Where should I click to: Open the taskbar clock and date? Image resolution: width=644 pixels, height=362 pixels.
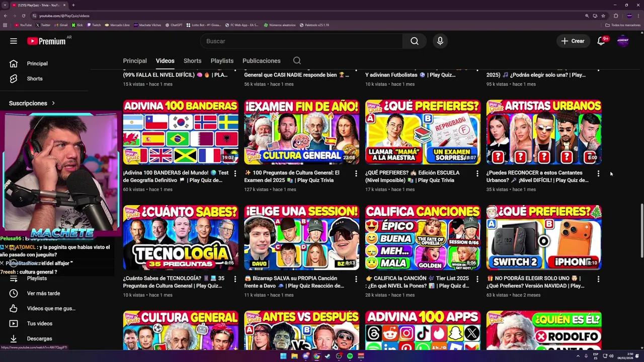click(x=626, y=356)
